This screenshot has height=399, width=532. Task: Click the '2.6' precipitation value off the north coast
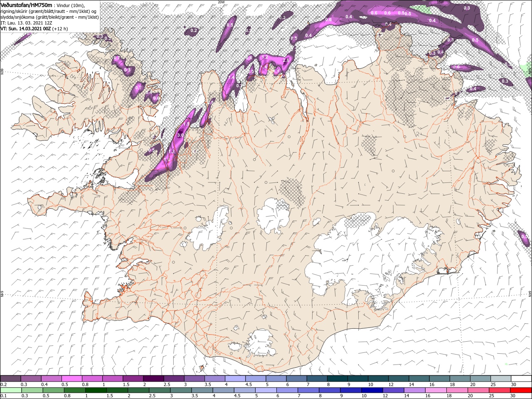coord(286,60)
